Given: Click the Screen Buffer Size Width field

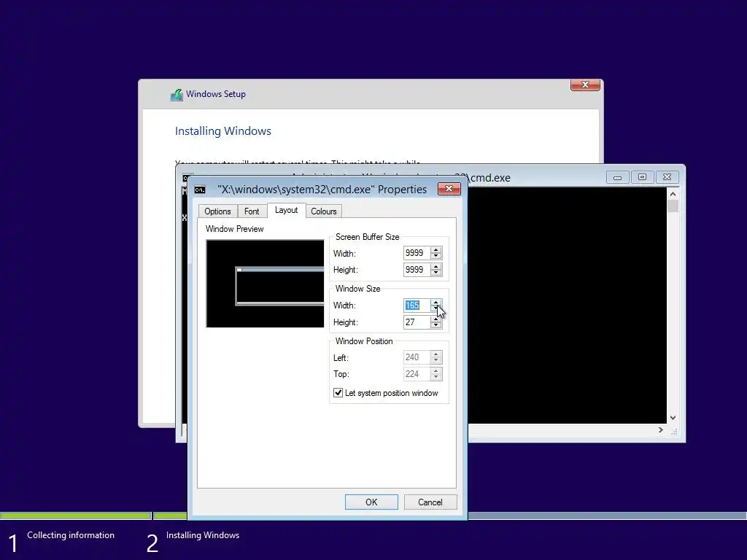Looking at the screenshot, I should click(x=417, y=253).
